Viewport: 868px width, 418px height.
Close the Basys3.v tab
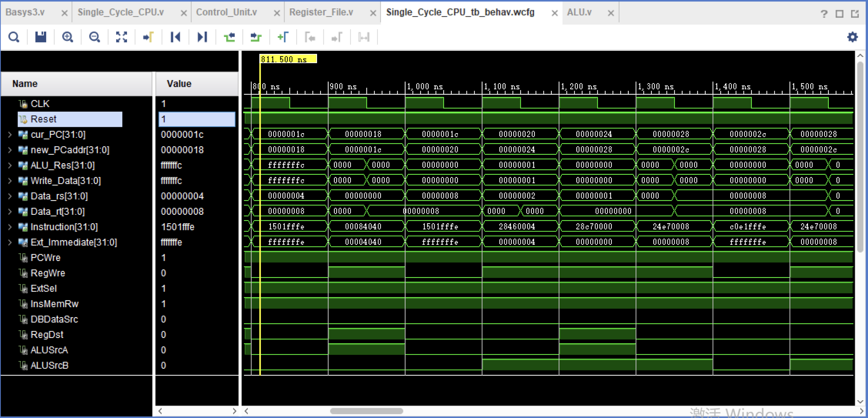tap(64, 13)
